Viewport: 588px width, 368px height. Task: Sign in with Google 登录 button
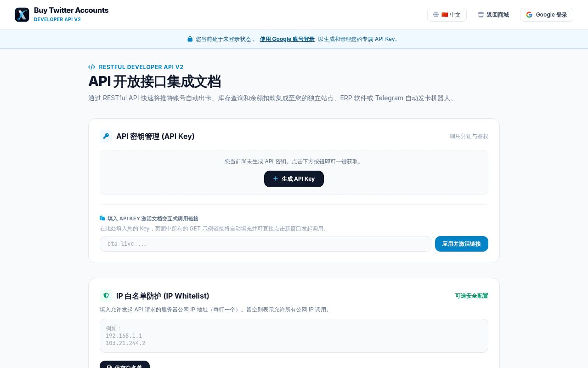click(x=547, y=15)
